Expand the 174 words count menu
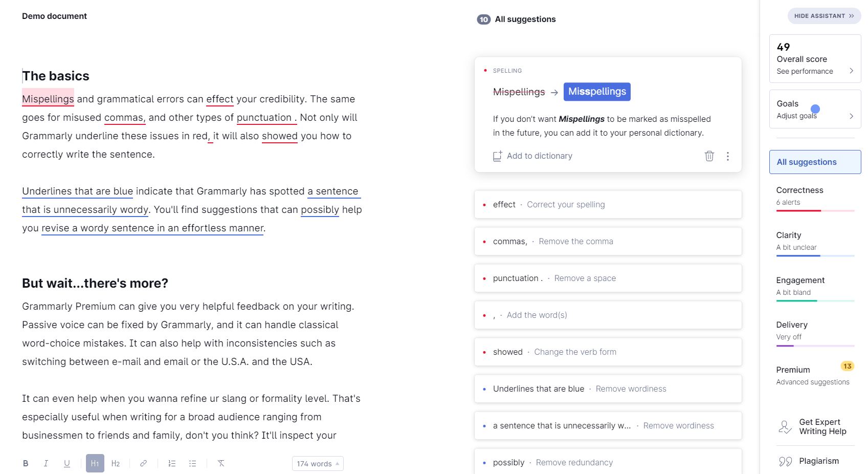 (318, 464)
